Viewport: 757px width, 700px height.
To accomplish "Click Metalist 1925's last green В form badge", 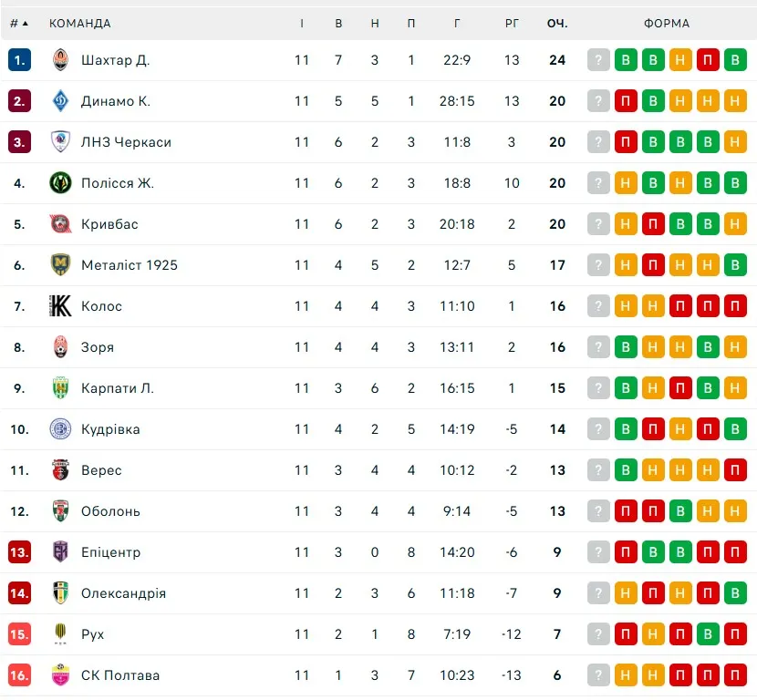I will 735,265.
